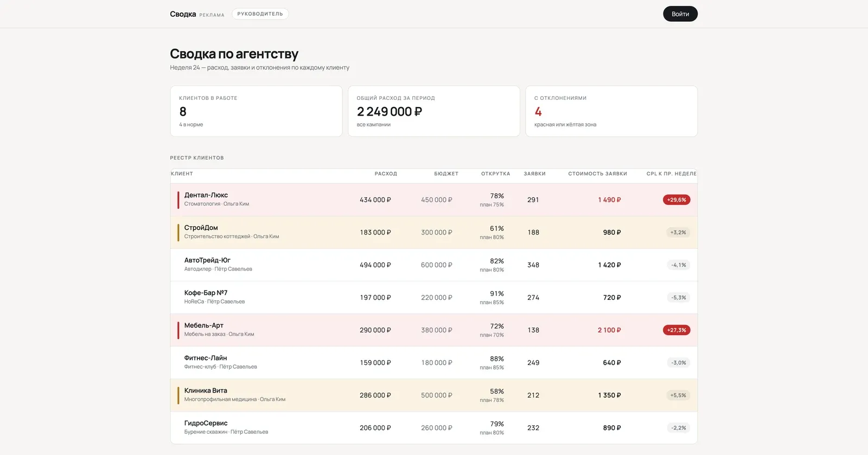Screen dimensions: 868x455
Task: Open the Клиентов в работе summary card
Action: [x=256, y=111]
